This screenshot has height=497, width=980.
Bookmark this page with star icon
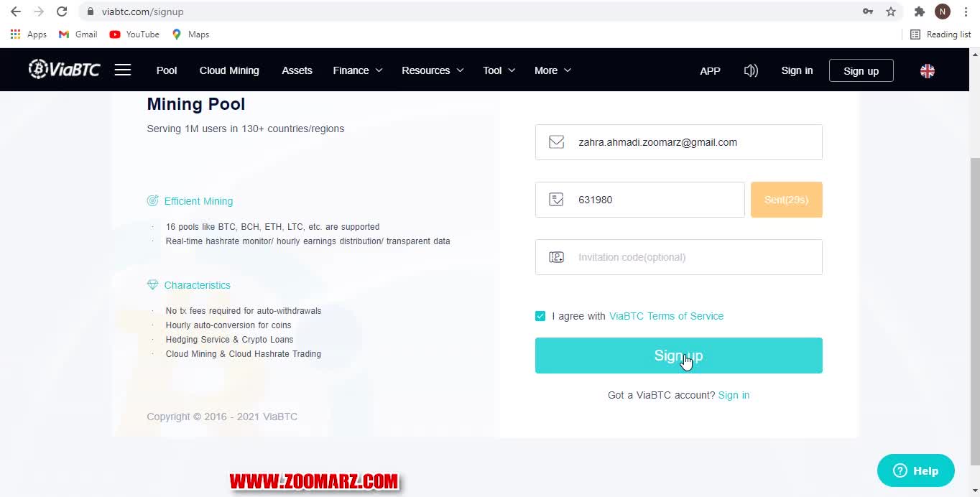tap(891, 11)
